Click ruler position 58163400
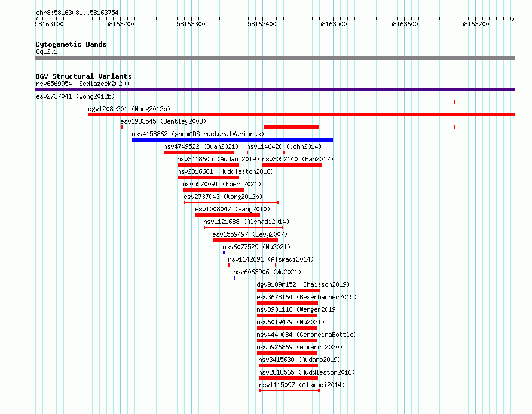The image size is (532, 414). 262,24
